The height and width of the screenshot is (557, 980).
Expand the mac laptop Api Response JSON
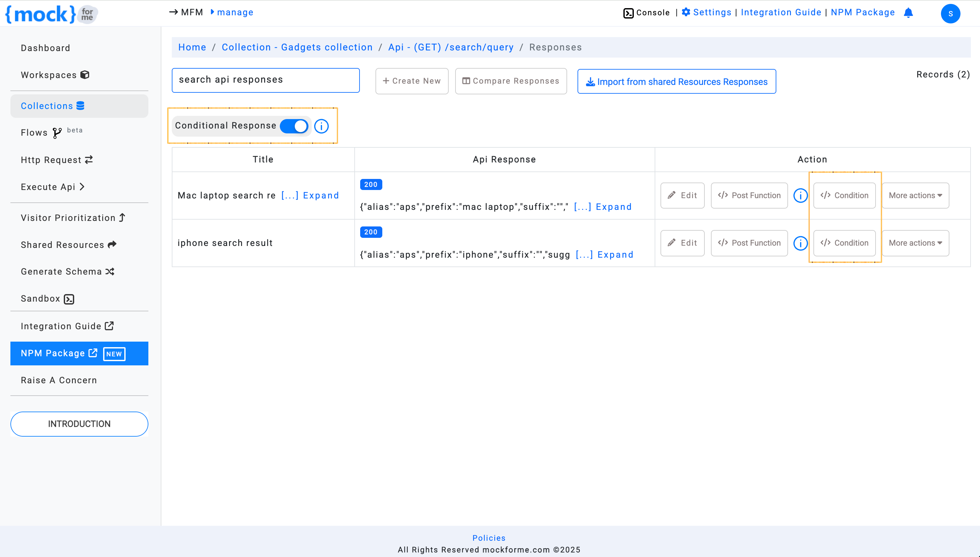click(603, 207)
